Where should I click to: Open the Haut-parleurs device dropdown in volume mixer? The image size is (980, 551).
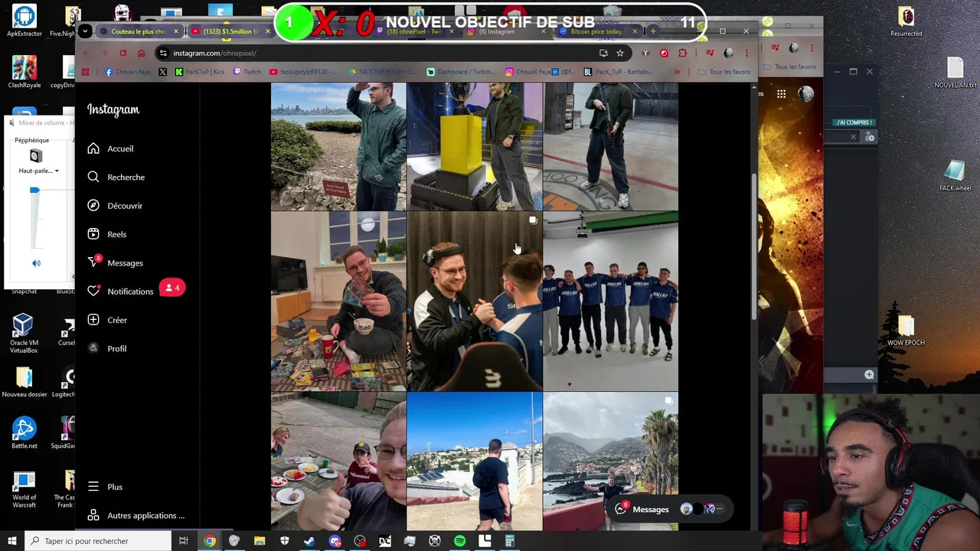tap(38, 171)
